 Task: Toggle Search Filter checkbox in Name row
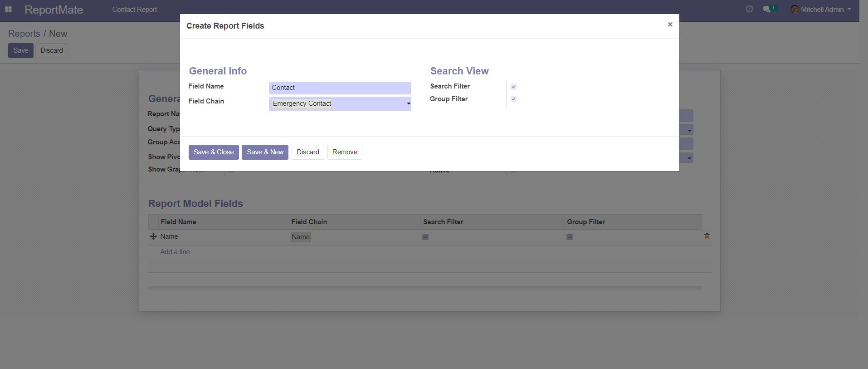pos(425,237)
